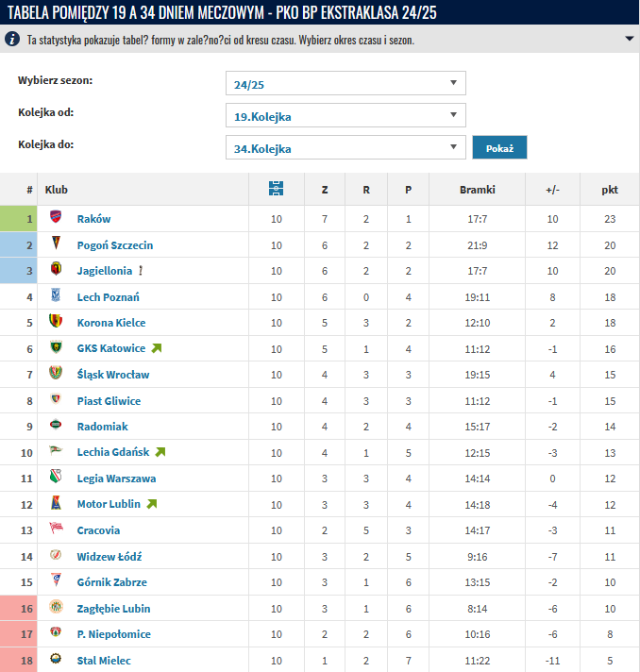Screen dimensions: 640x672
Task: Click the Pogoń Szczecin club crest
Action: click(56, 244)
